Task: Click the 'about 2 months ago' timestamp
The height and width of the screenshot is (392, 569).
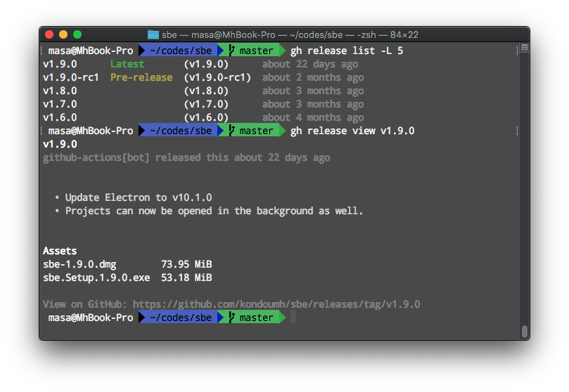Action: (313, 77)
